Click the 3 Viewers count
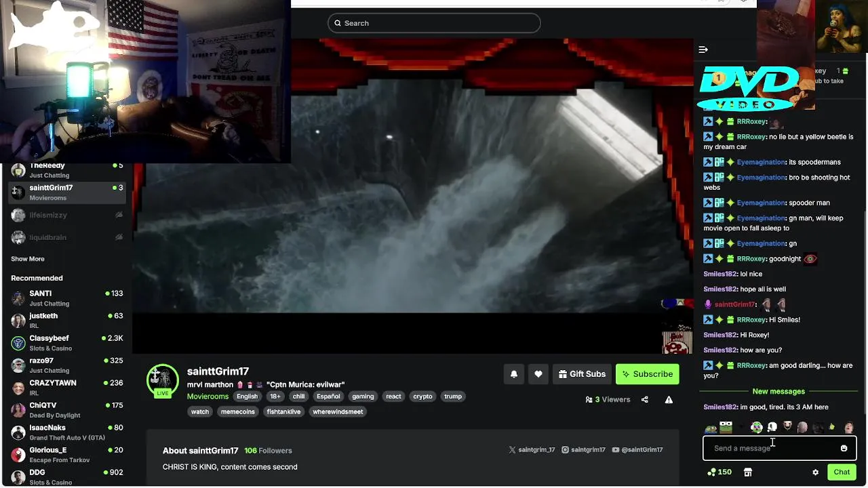Image resolution: width=868 pixels, height=488 pixels. (x=608, y=400)
